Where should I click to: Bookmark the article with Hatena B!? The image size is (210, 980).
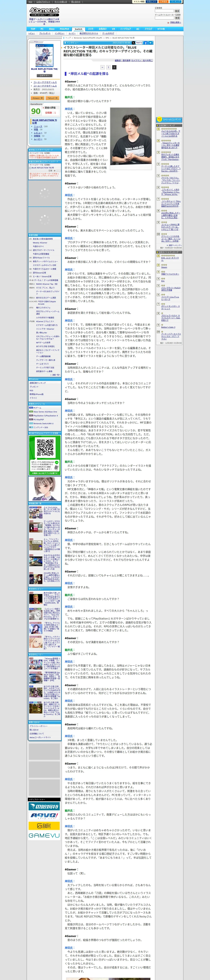point(150,43)
